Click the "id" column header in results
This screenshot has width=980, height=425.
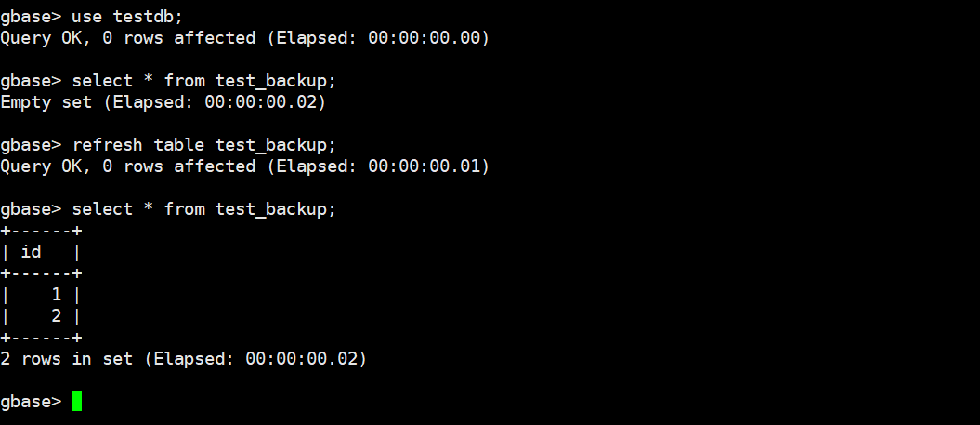(31, 252)
